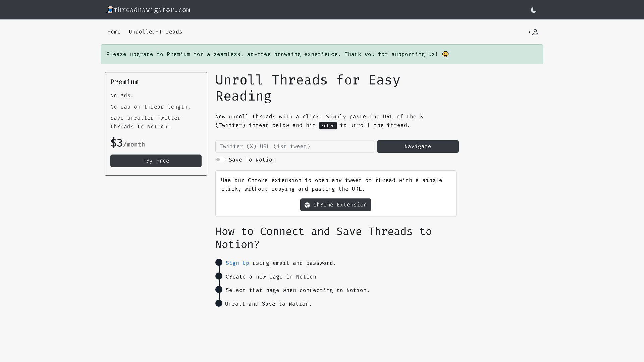Click the third step bullet about selecting a page

coord(219,289)
